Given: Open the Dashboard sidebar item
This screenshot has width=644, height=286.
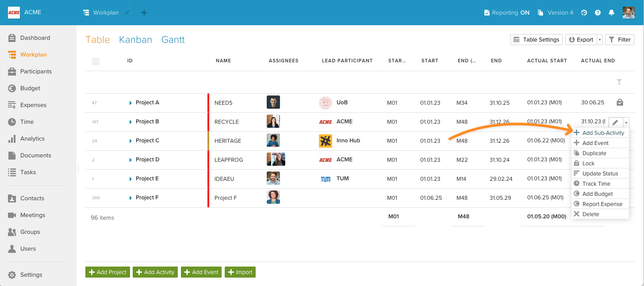Looking at the screenshot, I should pos(29,38).
